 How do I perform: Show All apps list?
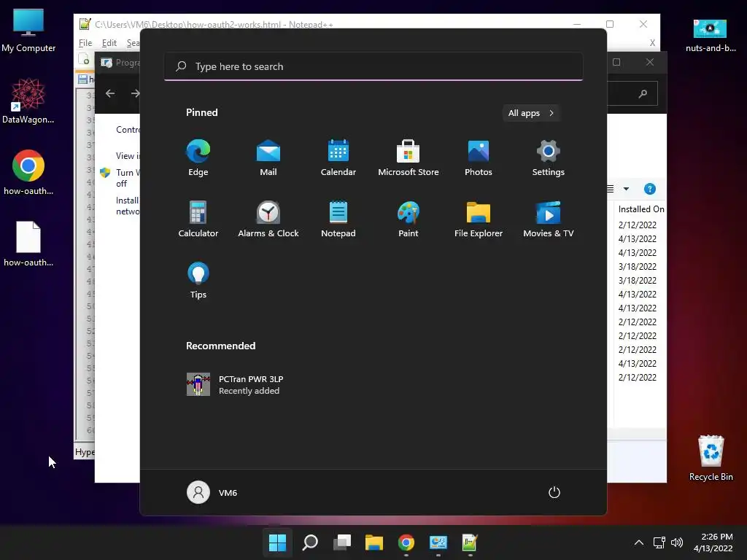pyautogui.click(x=531, y=113)
